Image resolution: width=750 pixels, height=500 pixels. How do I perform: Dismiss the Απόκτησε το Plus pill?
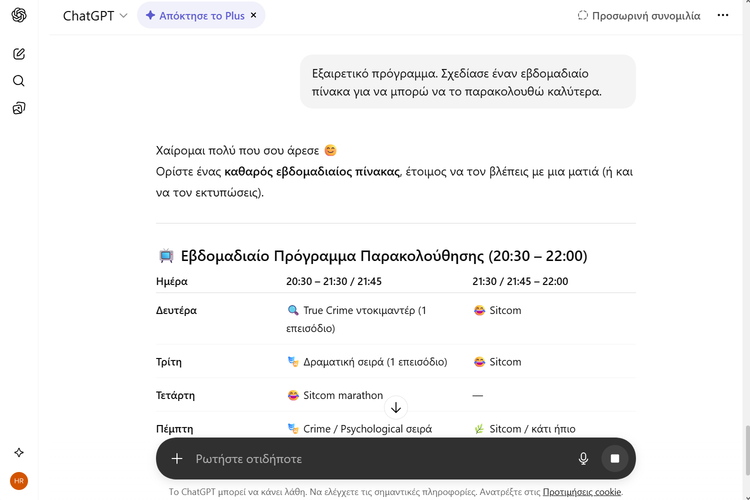point(254,16)
